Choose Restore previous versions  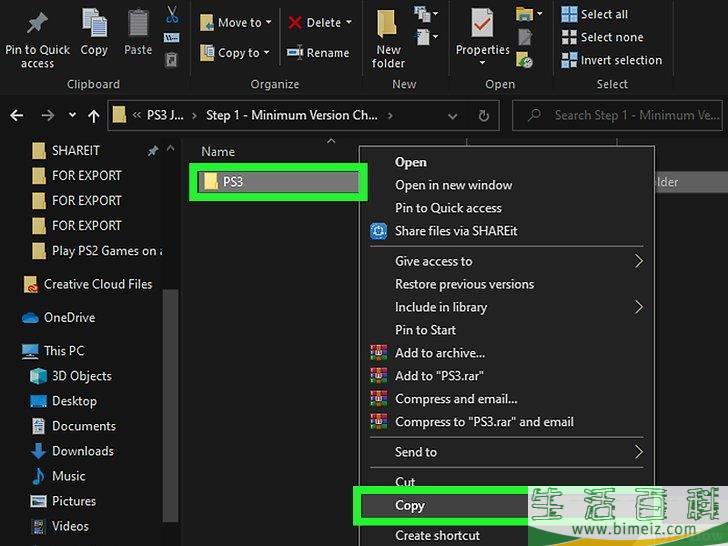pos(464,284)
